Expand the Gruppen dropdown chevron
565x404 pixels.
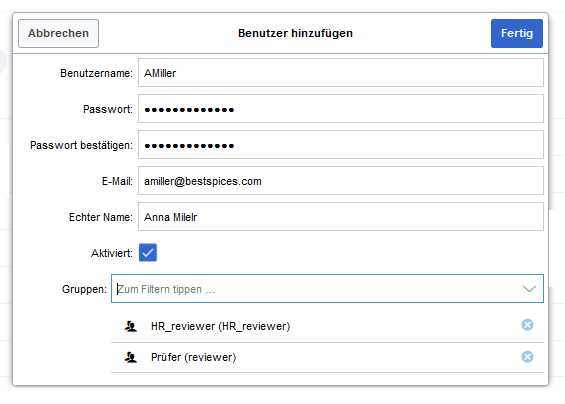pyautogui.click(x=529, y=289)
